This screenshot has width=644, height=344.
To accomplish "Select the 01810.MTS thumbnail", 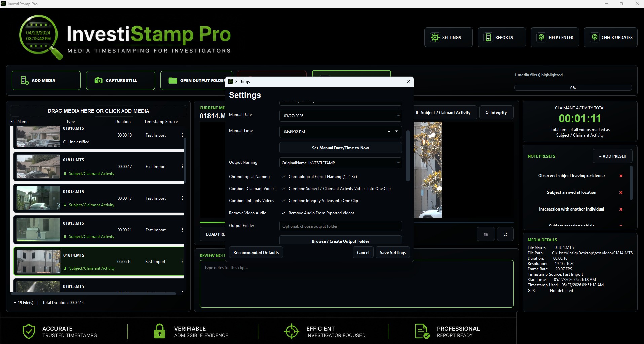I will coord(38,136).
